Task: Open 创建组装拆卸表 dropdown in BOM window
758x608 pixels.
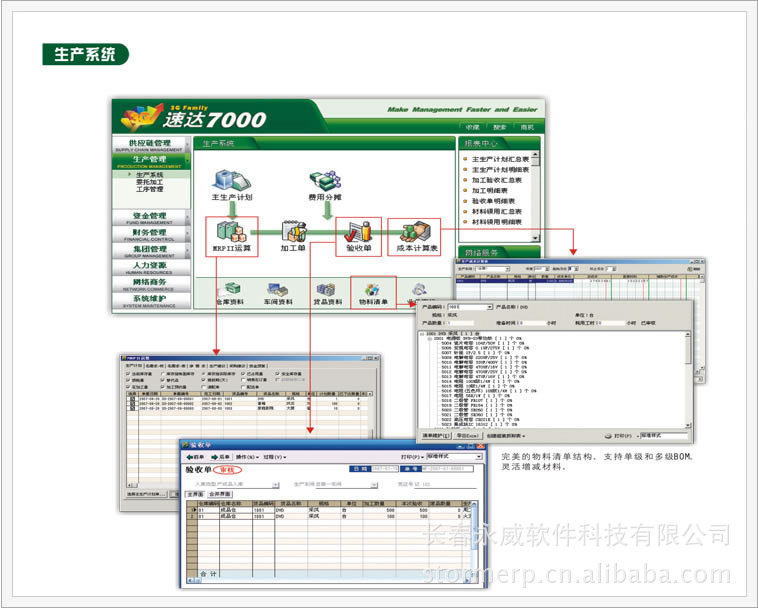Action: coord(506,436)
